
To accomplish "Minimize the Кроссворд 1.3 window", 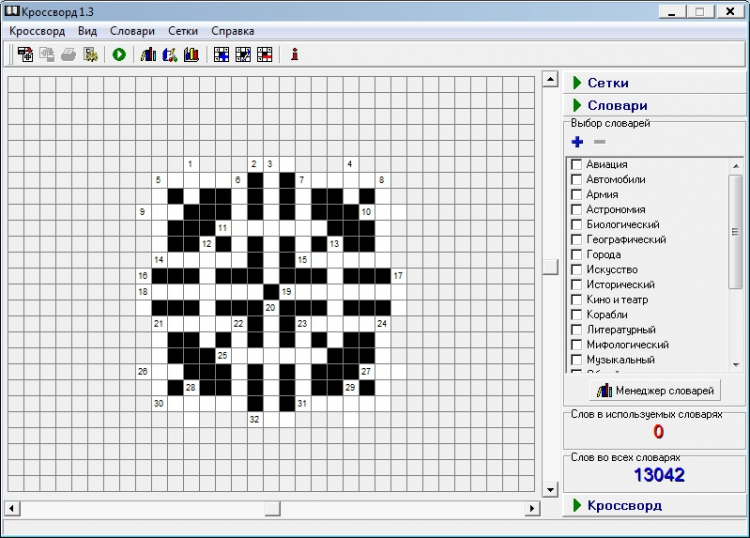I will click(672, 11).
